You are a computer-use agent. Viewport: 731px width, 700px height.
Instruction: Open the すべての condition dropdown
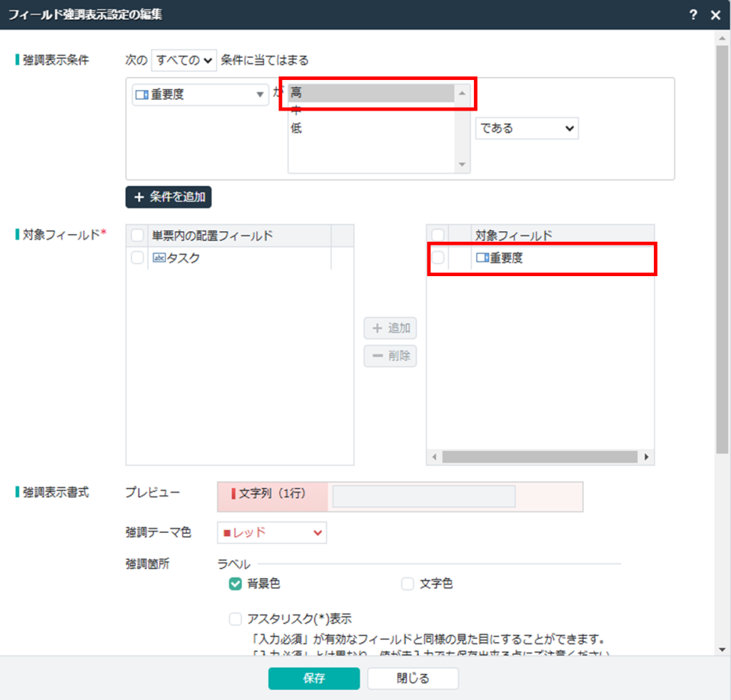[183, 61]
